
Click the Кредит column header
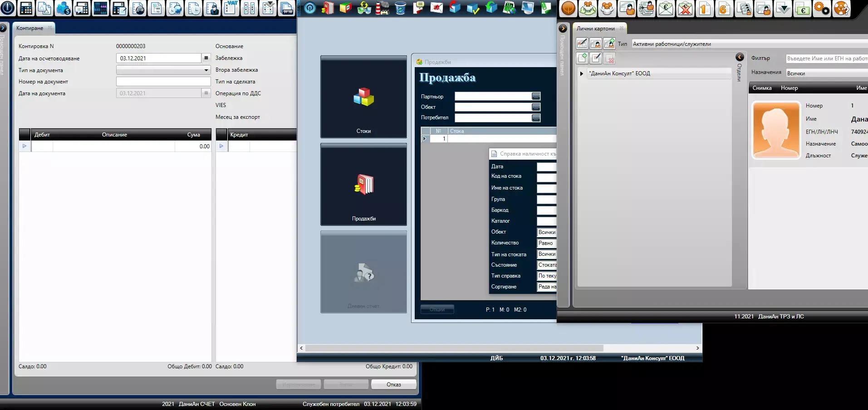coord(239,135)
